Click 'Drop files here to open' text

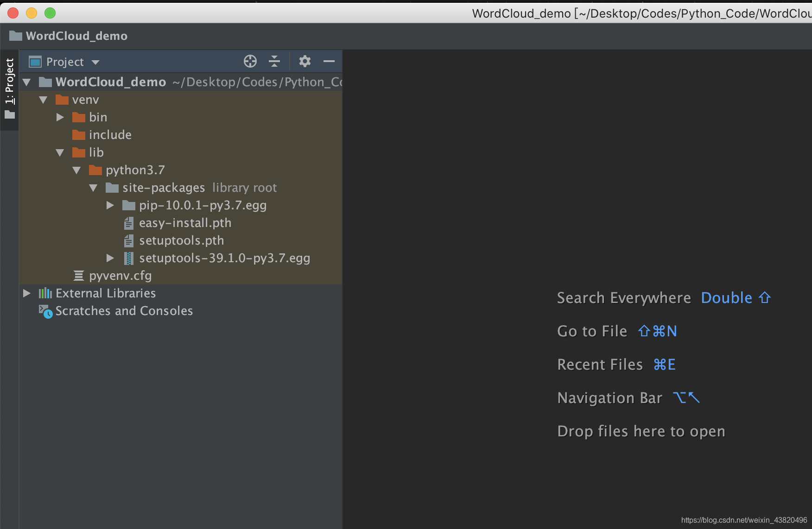tap(641, 431)
